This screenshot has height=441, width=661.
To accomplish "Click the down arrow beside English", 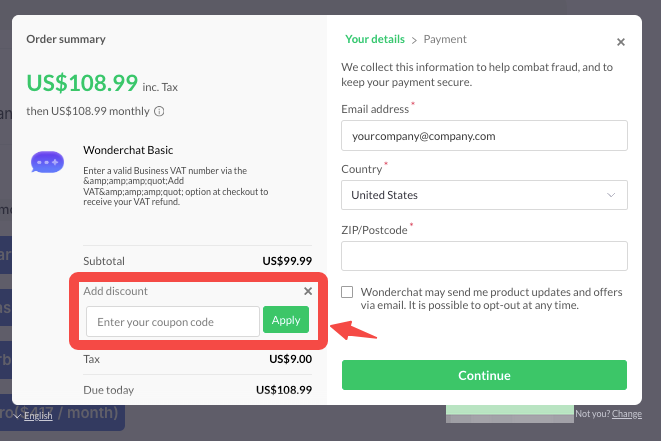I will tap(17, 416).
